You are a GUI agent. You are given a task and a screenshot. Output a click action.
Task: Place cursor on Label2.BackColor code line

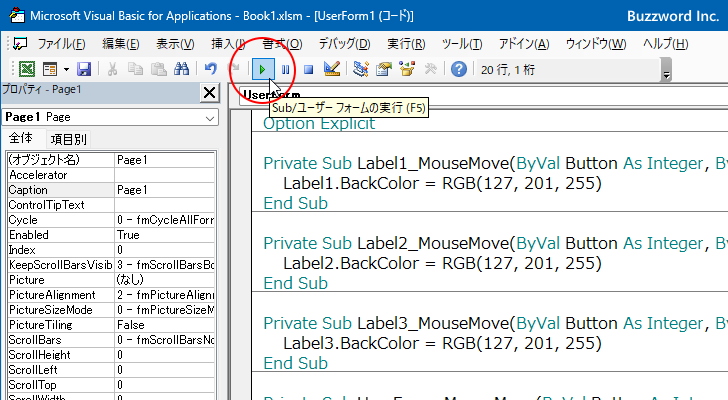[442, 264]
